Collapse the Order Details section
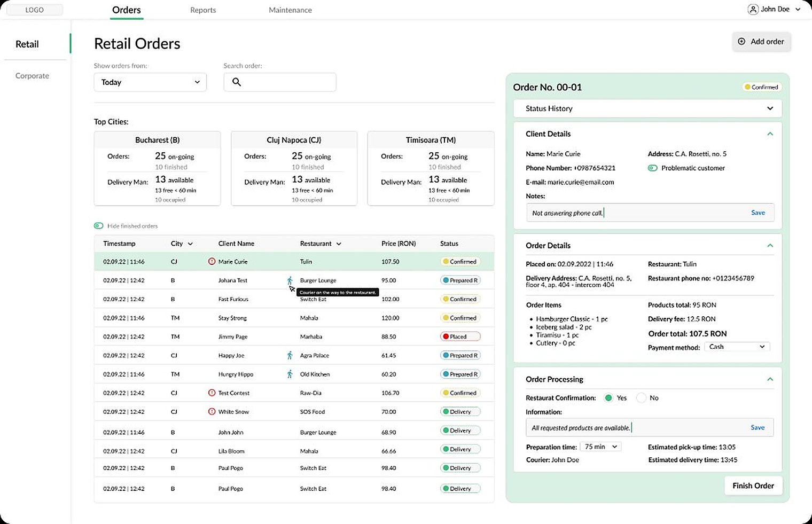 pyautogui.click(x=770, y=245)
